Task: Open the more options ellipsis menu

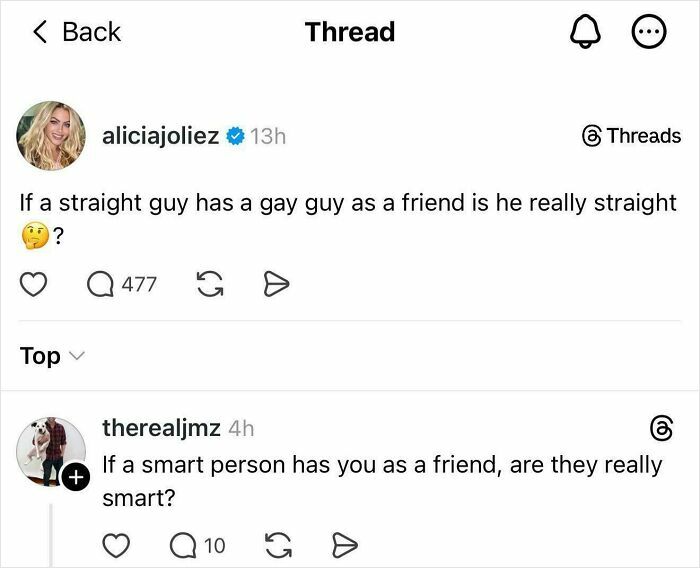Action: (x=647, y=32)
